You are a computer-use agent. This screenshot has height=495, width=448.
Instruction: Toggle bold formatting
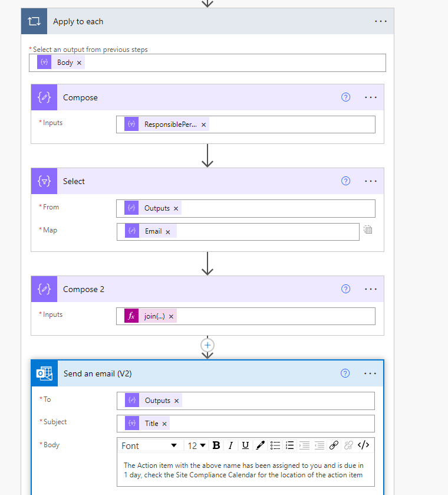pos(216,445)
